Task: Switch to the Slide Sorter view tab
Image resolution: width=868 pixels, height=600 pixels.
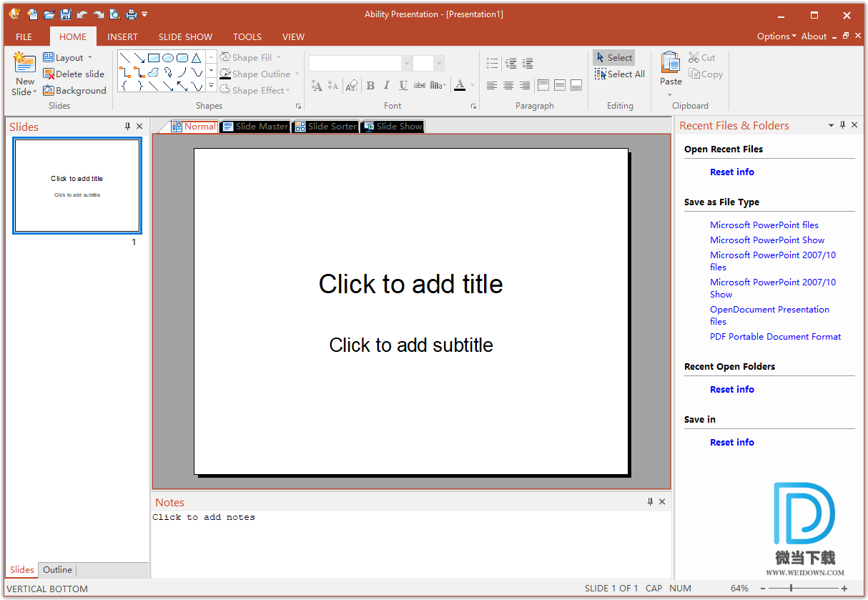Action: click(326, 127)
